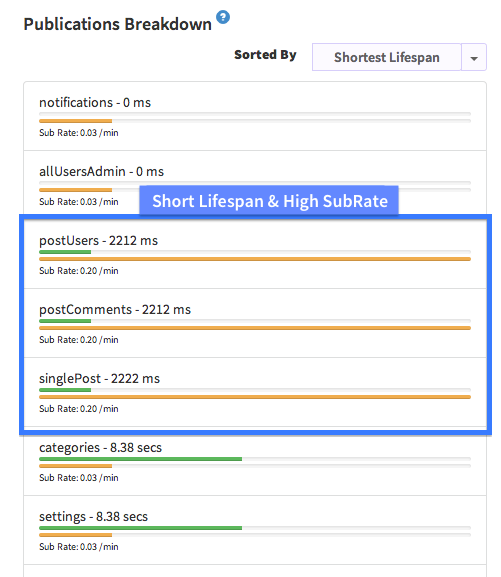Open the Sorted By dropdown arrow

coord(474,57)
